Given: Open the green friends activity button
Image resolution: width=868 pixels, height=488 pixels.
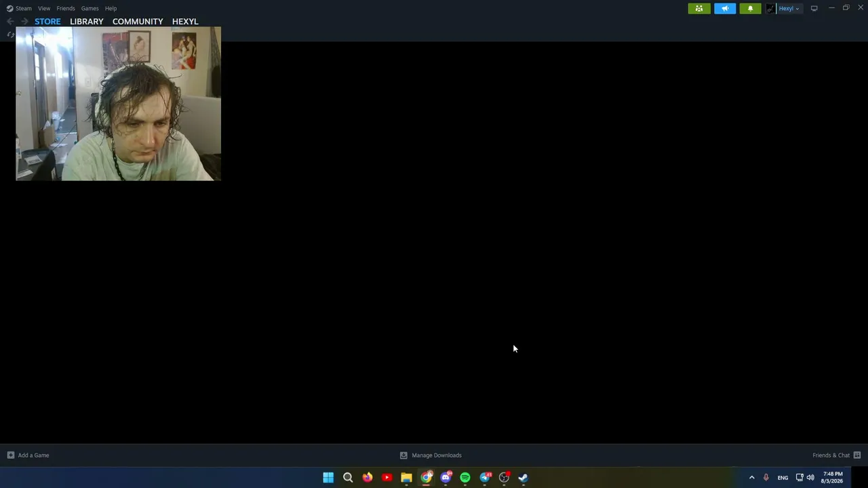Looking at the screenshot, I should [699, 8].
